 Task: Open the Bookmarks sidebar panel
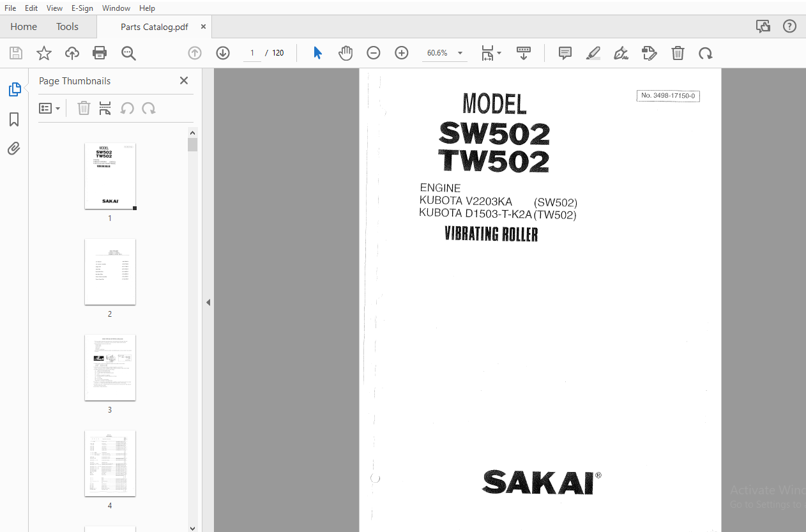14,119
